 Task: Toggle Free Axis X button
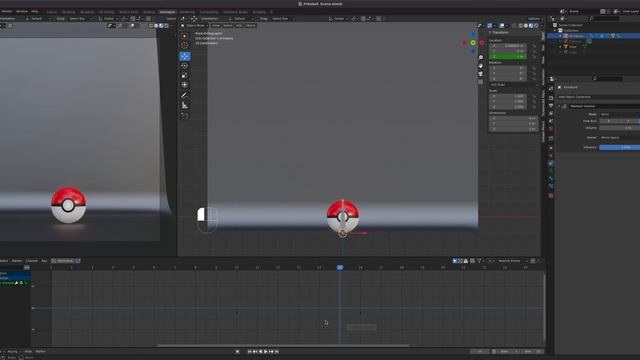pyautogui.click(x=609, y=121)
